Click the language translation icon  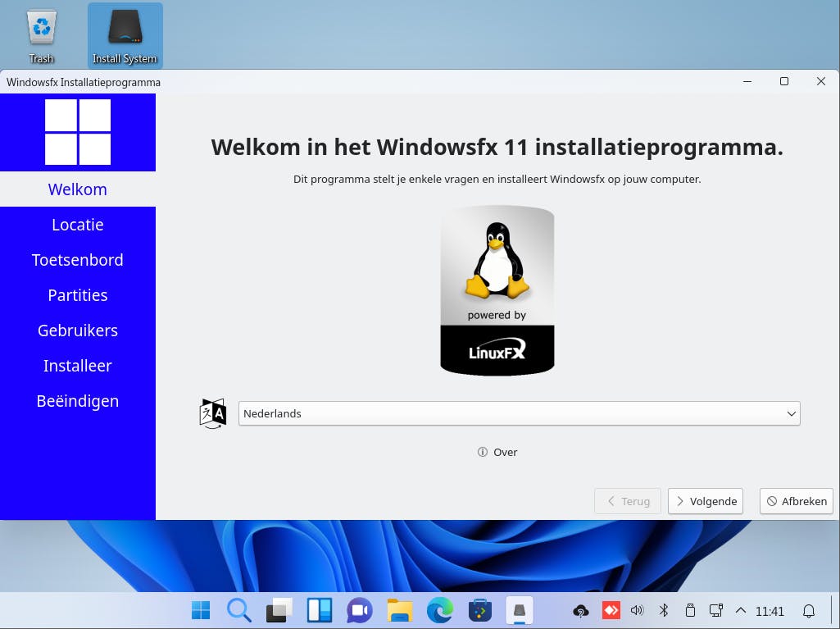[213, 413]
